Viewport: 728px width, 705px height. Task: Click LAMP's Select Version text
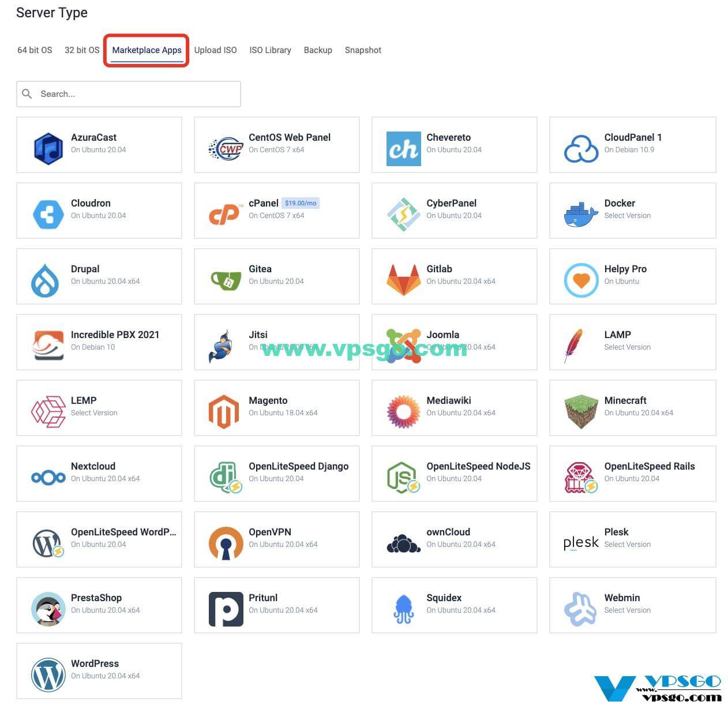point(627,347)
